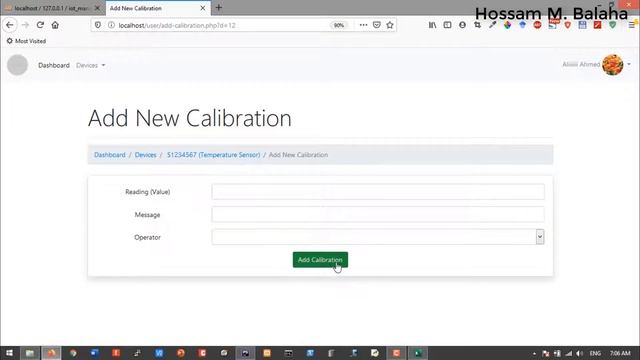Image resolution: width=640 pixels, height=360 pixels.
Task: Expand the Devices navbar dropdown
Action: pyautogui.click(x=91, y=65)
